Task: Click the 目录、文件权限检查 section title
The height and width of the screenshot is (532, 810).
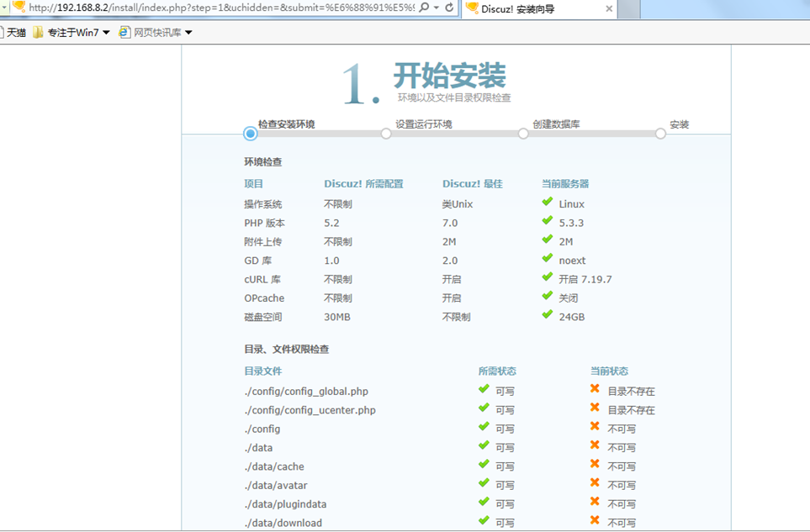Action: coord(287,350)
